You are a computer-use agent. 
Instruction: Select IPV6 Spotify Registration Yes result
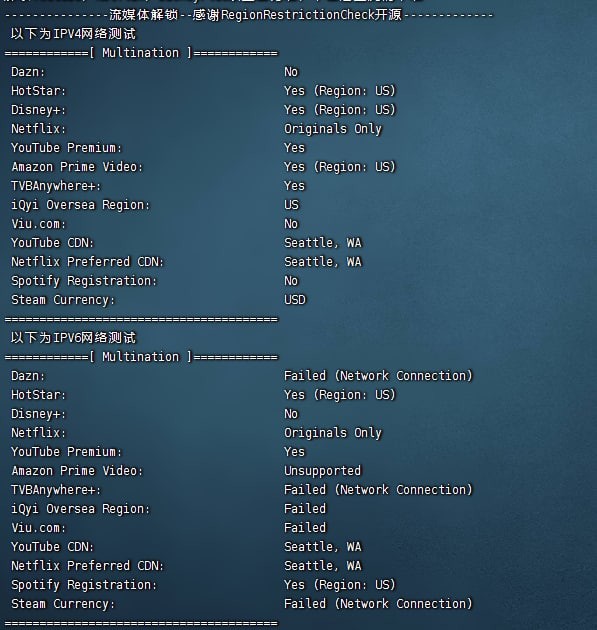(x=340, y=585)
